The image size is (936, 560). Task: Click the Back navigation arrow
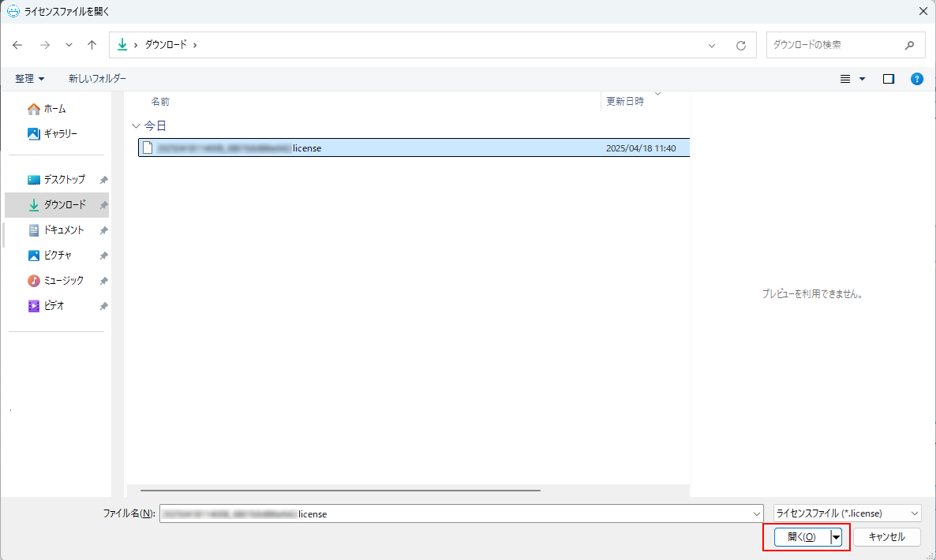click(x=18, y=45)
